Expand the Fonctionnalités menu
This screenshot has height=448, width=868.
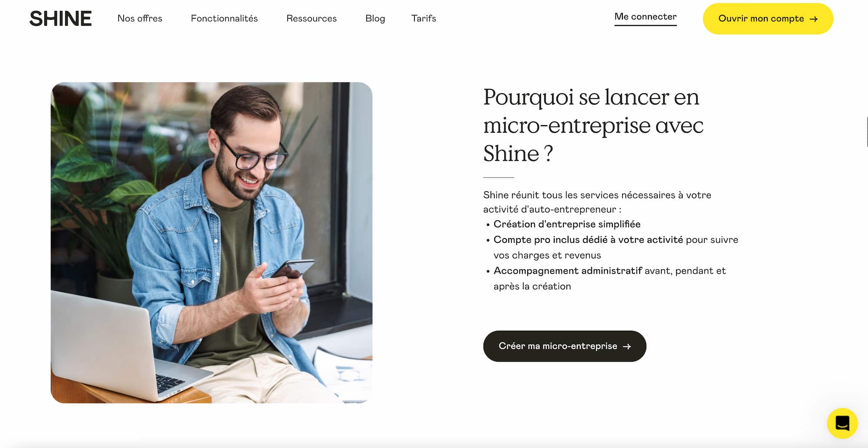pyautogui.click(x=224, y=18)
